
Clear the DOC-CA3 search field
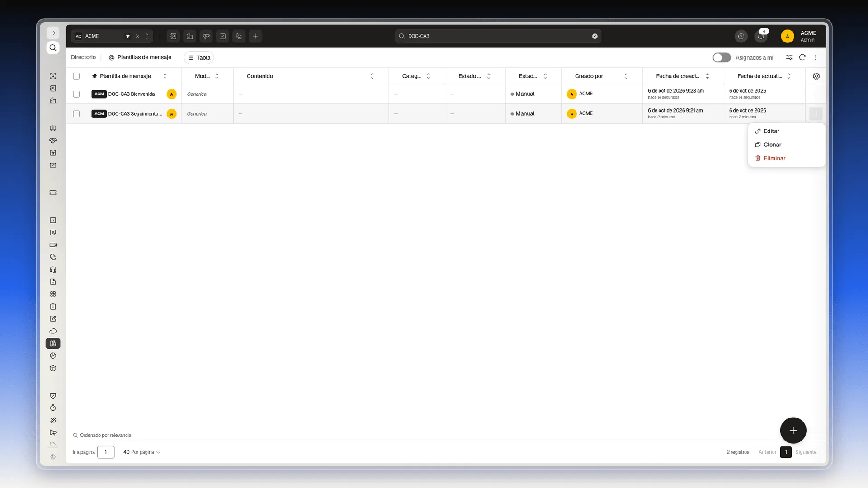point(595,36)
